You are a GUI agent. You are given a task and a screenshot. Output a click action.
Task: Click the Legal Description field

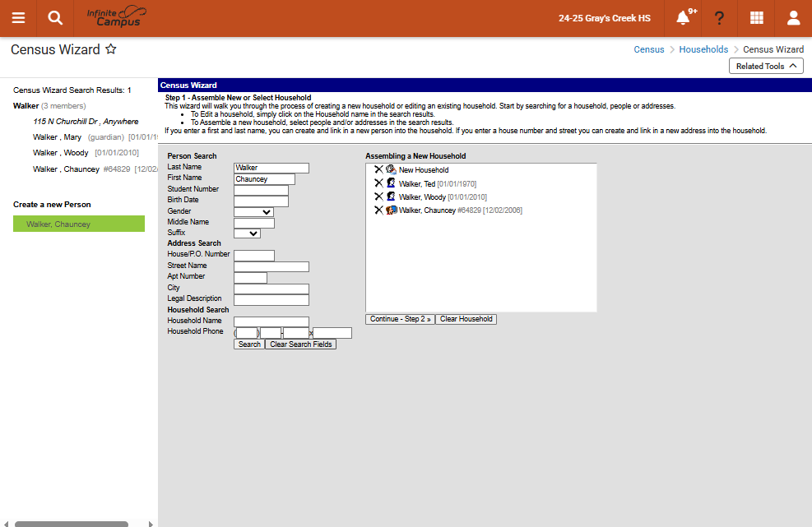click(x=271, y=300)
